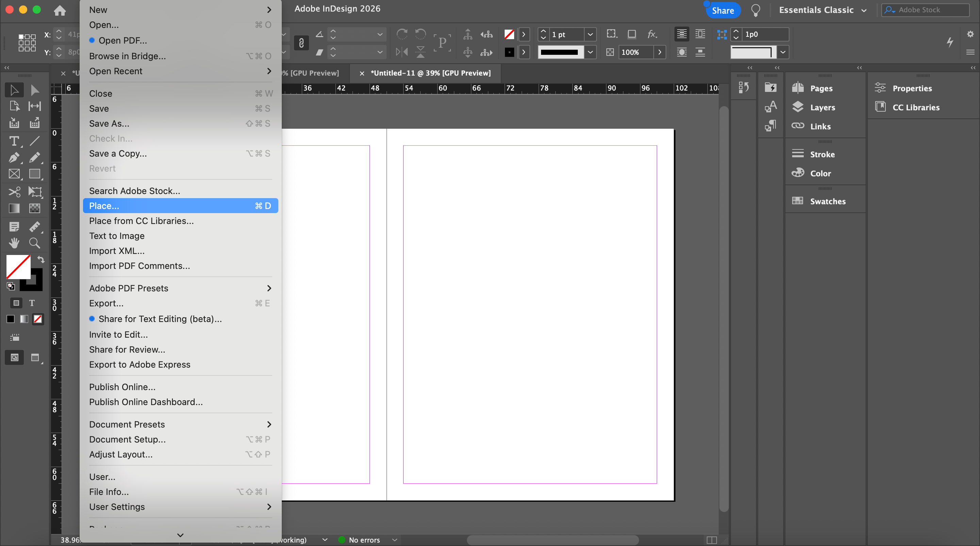
Task: Switch to the Untitled-11 document tab
Action: pos(430,73)
